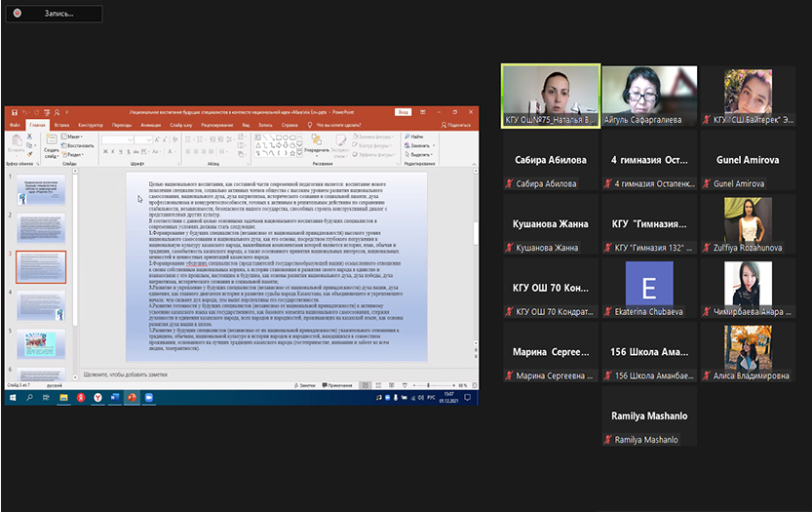Click the Поделиться (Share) button
Viewport: 812px width, 512px height.
click(454, 125)
